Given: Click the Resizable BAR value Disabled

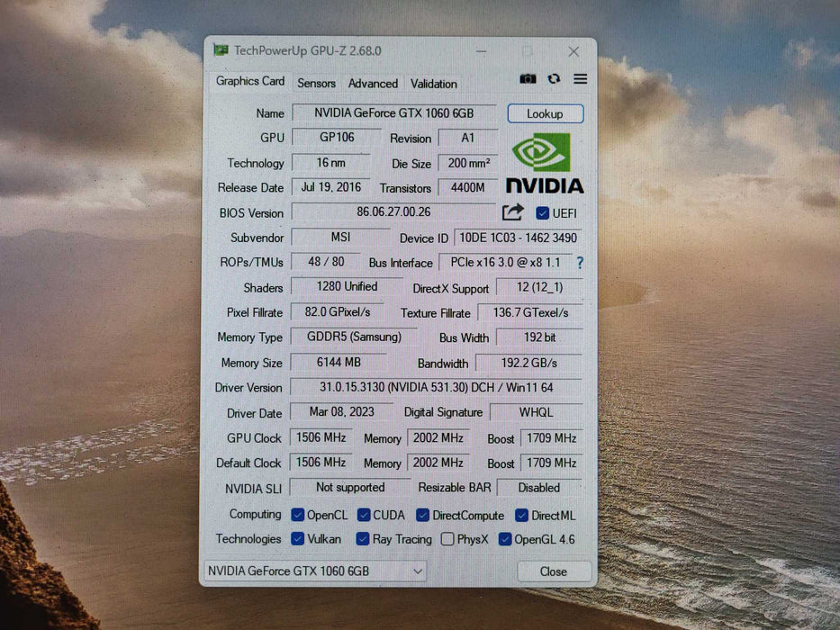Looking at the screenshot, I should (x=539, y=488).
